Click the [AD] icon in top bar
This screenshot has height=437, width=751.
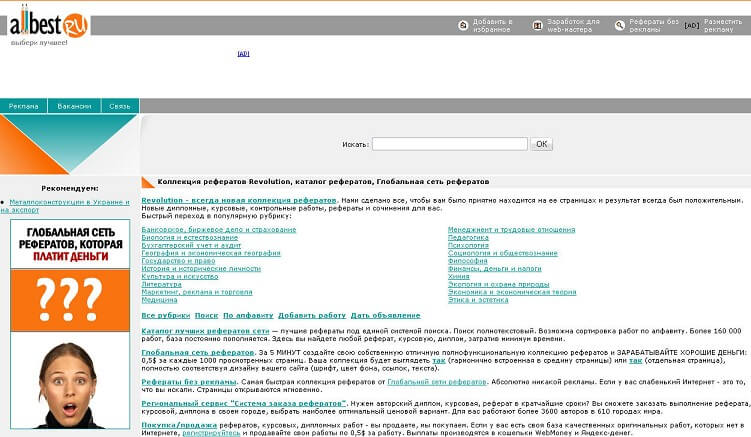(x=692, y=25)
